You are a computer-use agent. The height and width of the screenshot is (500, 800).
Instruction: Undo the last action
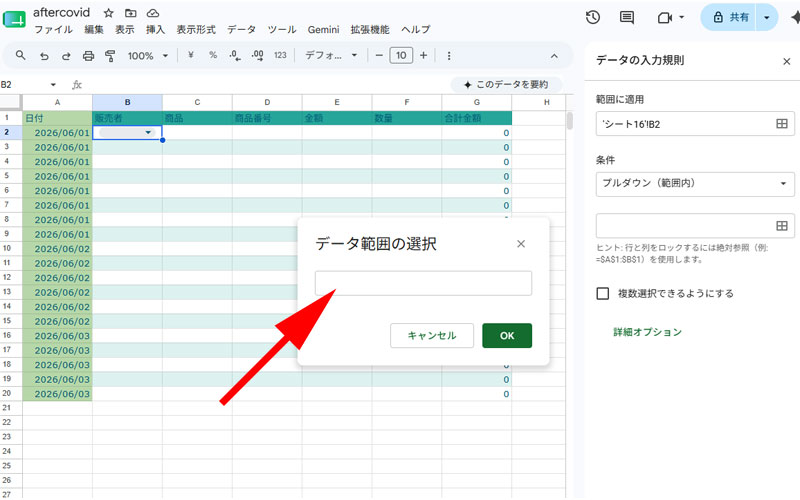click(x=44, y=56)
